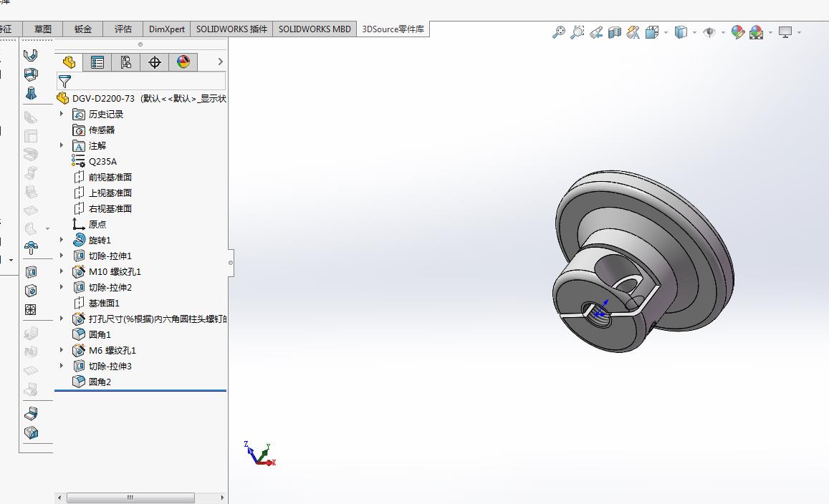Screen dimensions: 829x504
Task: Expand the M6 螺纹孔1 feature
Action: click(62, 350)
